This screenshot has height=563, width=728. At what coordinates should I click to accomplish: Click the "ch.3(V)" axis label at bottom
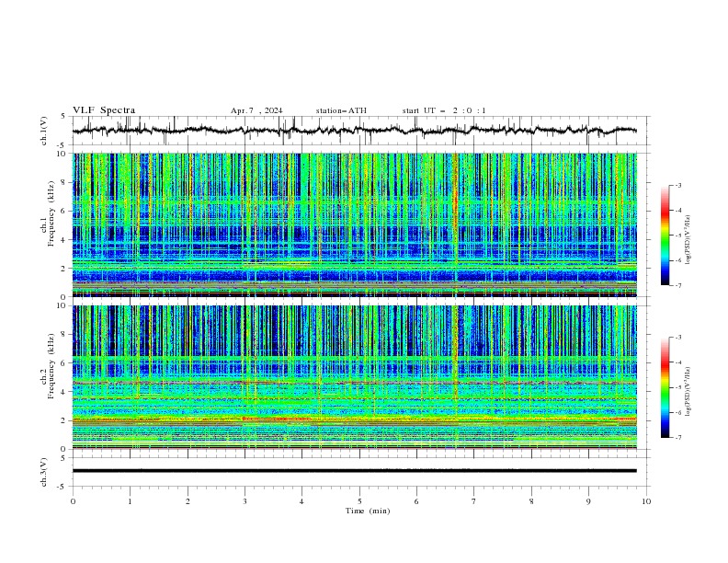tap(44, 472)
